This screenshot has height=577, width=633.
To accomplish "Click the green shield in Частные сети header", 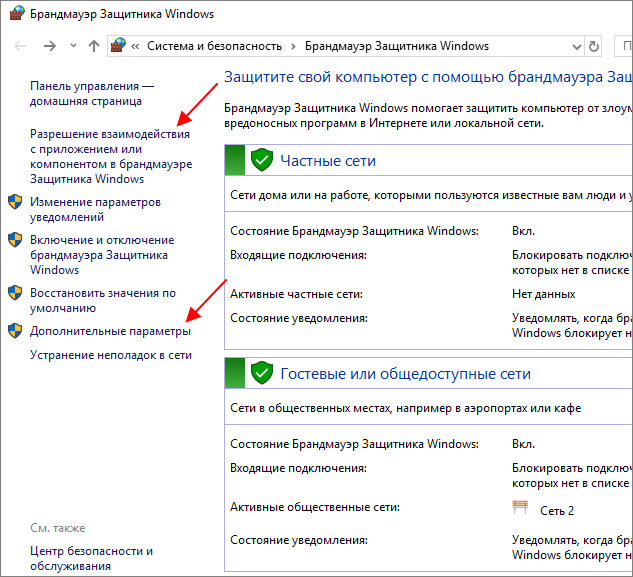I will click(262, 160).
